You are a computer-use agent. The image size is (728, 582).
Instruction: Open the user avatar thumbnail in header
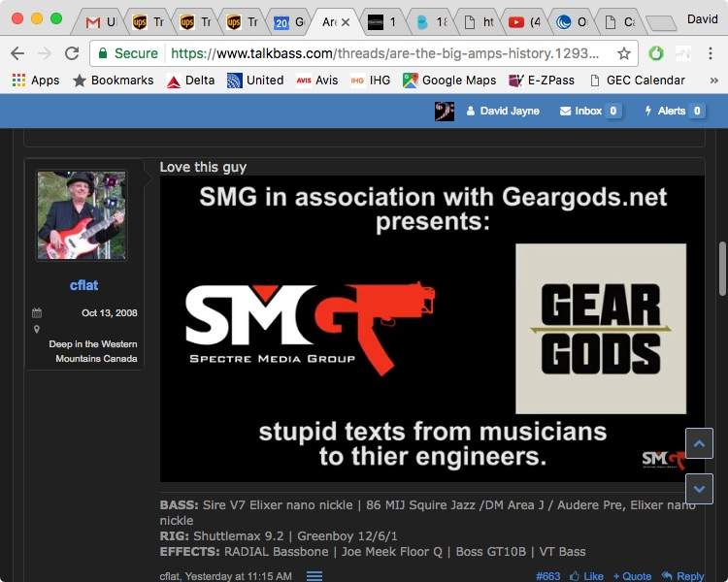point(445,111)
